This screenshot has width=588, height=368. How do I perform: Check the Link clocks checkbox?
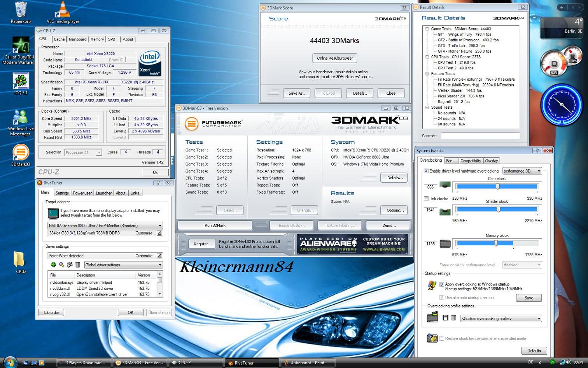(426, 199)
